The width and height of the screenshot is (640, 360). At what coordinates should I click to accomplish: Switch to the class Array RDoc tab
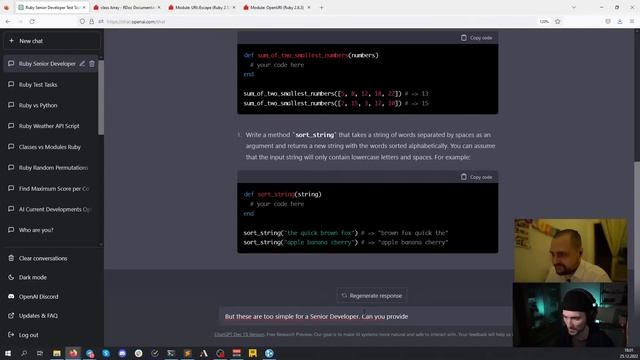tap(126, 7)
